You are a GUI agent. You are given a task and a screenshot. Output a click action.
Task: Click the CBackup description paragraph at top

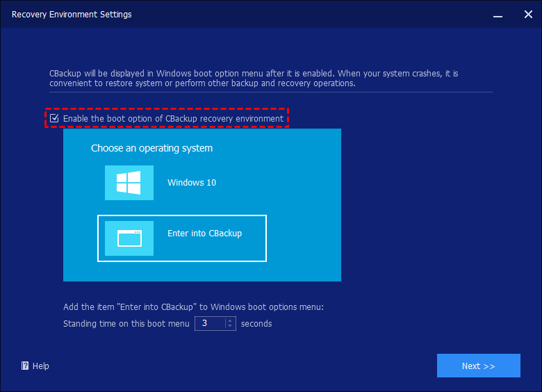click(x=254, y=78)
